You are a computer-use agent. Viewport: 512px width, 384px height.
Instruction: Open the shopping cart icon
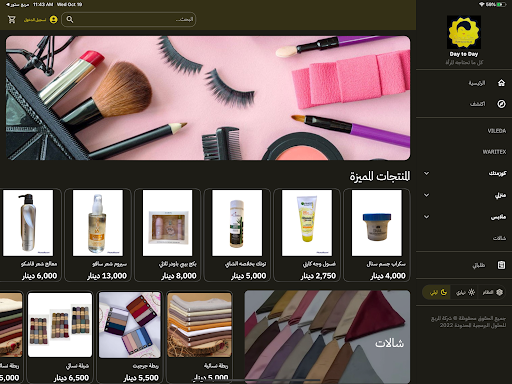click(x=12, y=20)
